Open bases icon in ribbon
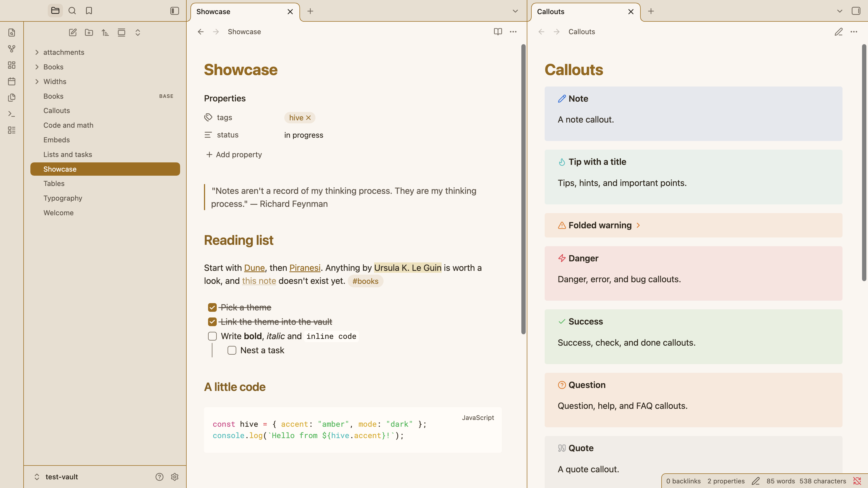This screenshot has width=868, height=488. 12,130
